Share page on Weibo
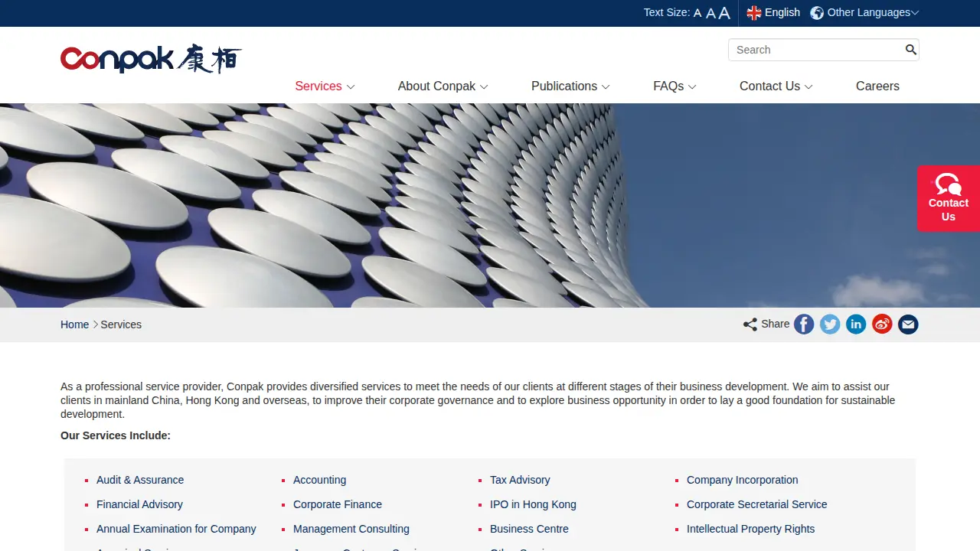 tap(882, 324)
